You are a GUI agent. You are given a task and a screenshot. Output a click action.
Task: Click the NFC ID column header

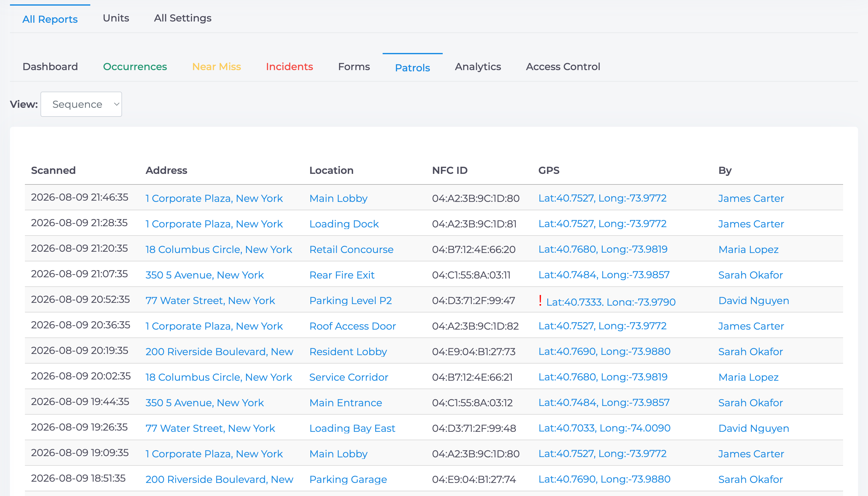pos(450,170)
